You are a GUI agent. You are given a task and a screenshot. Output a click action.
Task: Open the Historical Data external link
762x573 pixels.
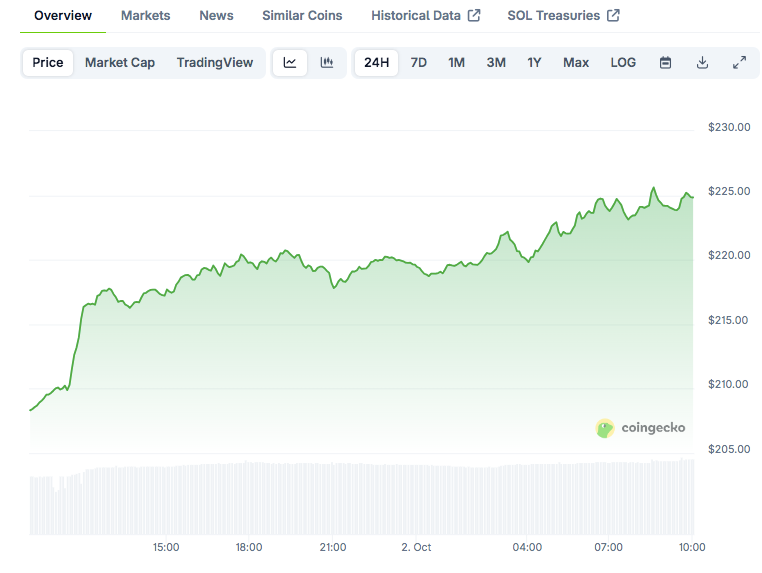(425, 16)
